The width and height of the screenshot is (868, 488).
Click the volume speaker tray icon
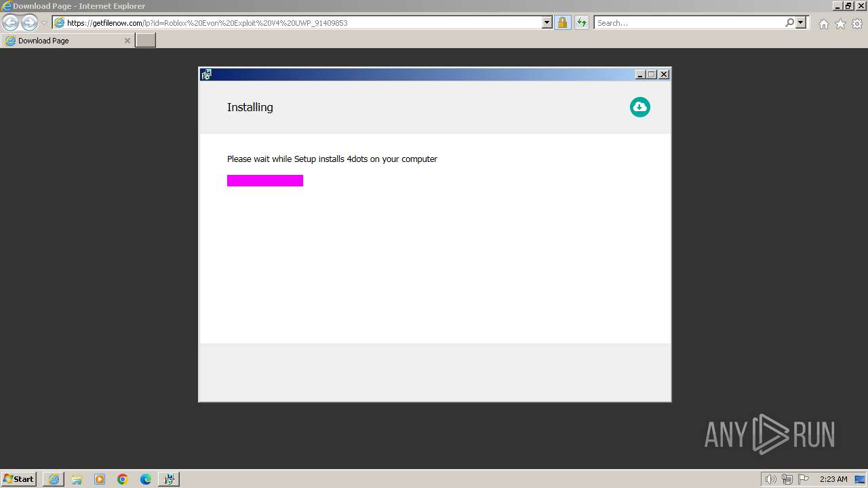tap(770, 479)
